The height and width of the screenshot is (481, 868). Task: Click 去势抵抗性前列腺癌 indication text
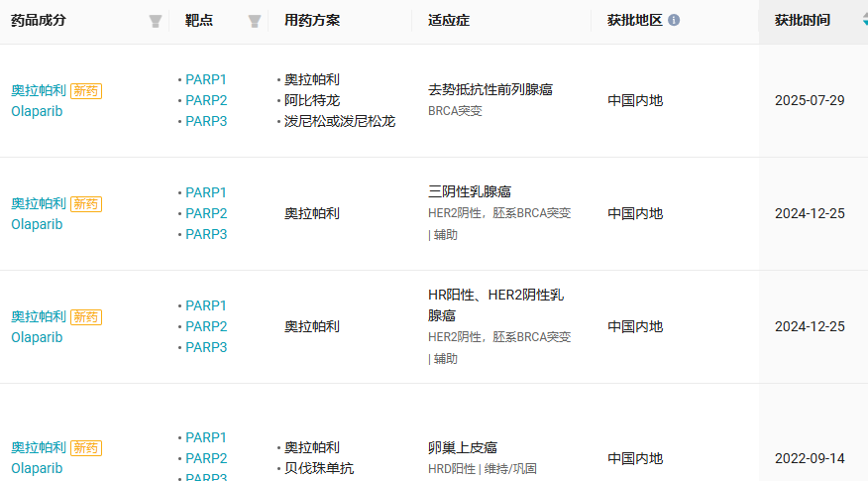click(x=490, y=90)
